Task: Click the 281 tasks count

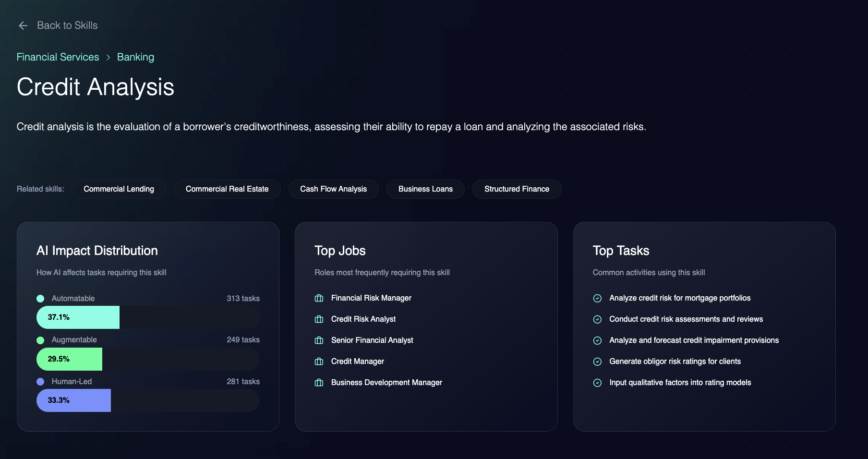Action: pos(243,382)
